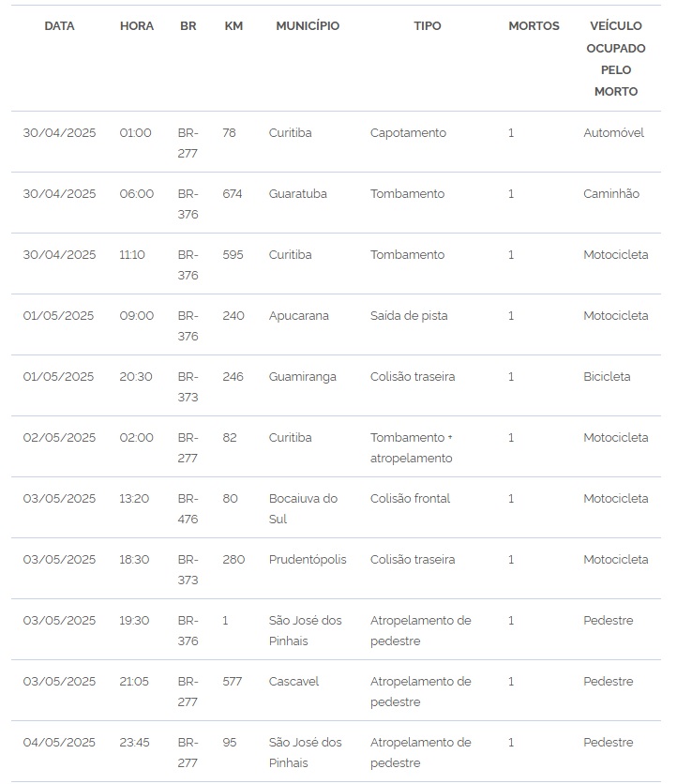
Task: Select the Caminhão vehicle cell
Action: click(611, 194)
